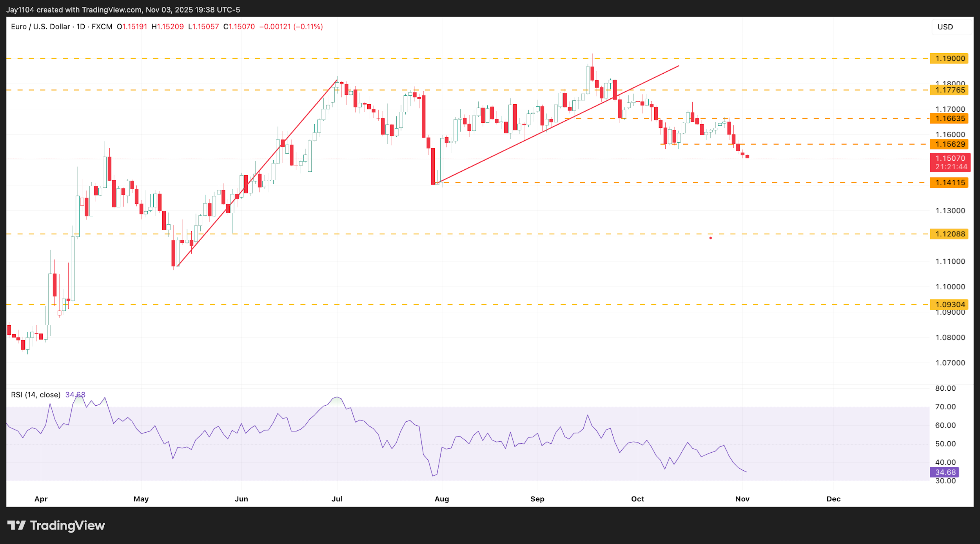Select the 1.09304 price level label

coord(950,305)
